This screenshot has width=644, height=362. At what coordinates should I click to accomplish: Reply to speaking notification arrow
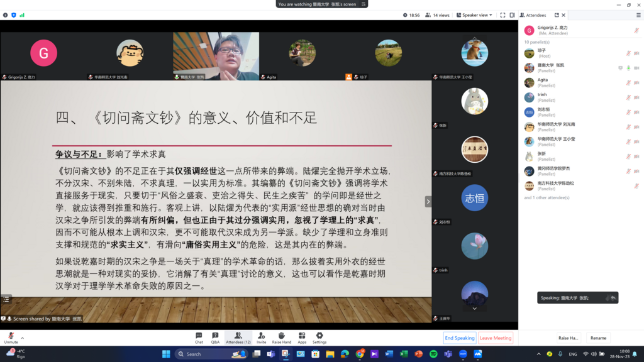point(613,298)
